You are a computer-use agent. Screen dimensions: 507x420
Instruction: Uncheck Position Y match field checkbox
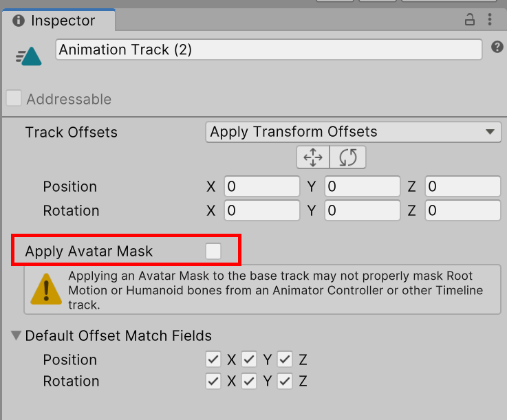click(249, 360)
